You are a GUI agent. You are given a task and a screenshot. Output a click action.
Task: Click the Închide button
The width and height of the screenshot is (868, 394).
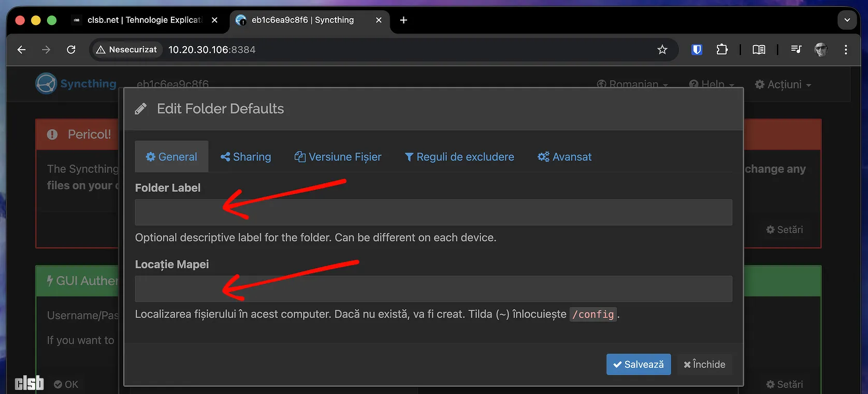pyautogui.click(x=704, y=364)
